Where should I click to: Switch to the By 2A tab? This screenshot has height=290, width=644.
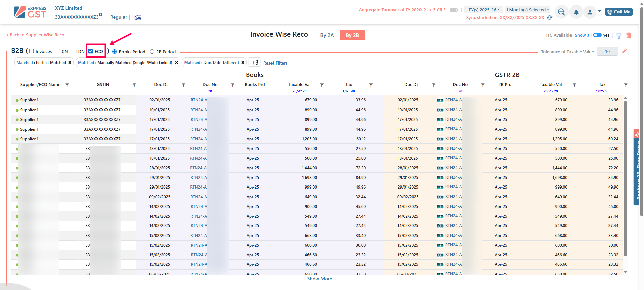327,35
